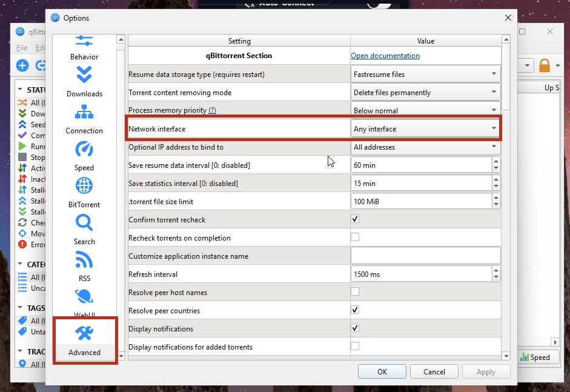
Task: Select the Moving status filter icon
Action: click(x=22, y=233)
